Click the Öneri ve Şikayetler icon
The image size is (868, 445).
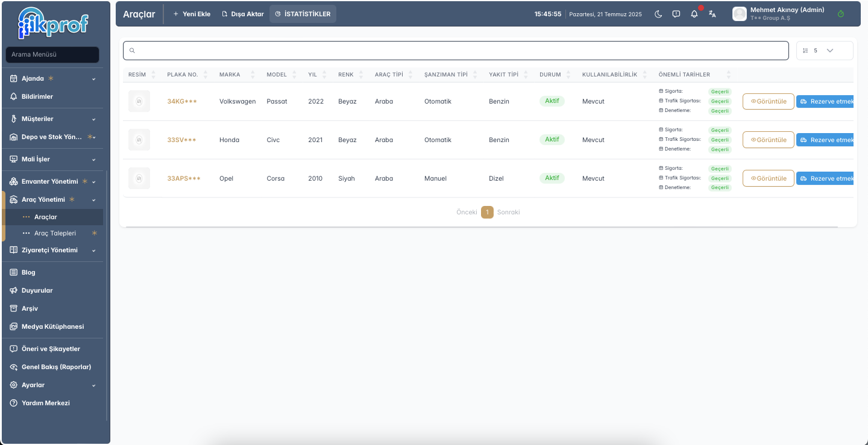(x=14, y=349)
